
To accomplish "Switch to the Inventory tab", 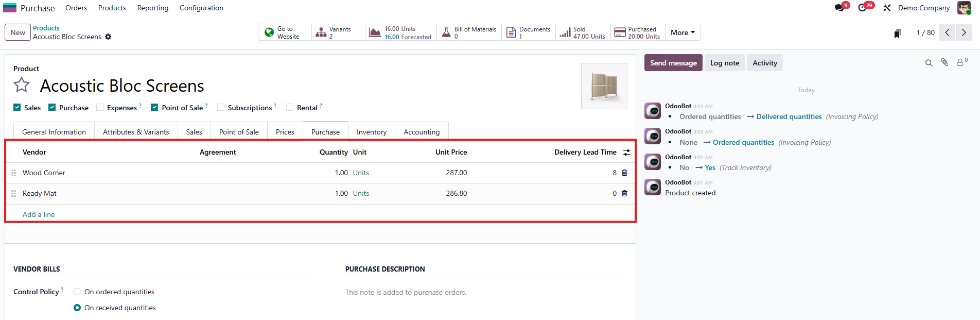I will pos(372,132).
